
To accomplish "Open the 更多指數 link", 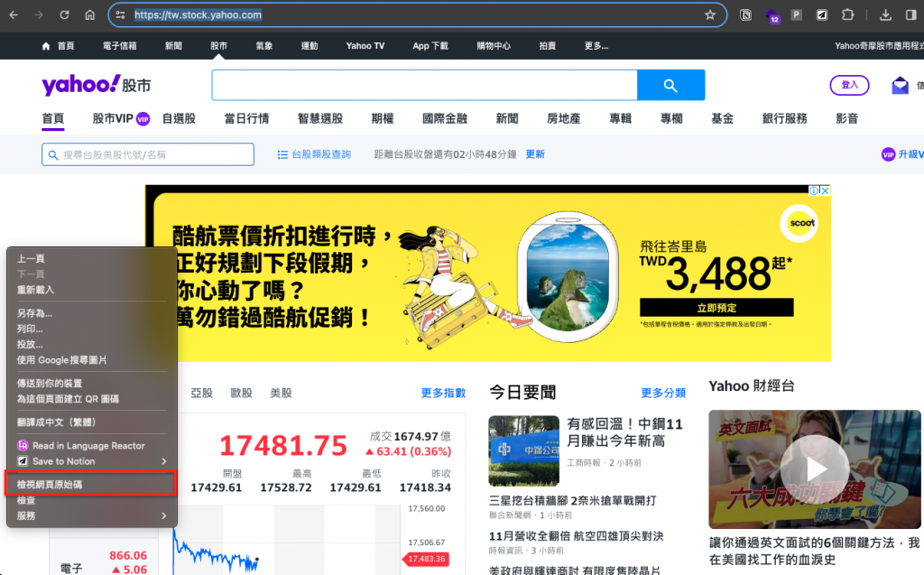I will click(x=443, y=393).
